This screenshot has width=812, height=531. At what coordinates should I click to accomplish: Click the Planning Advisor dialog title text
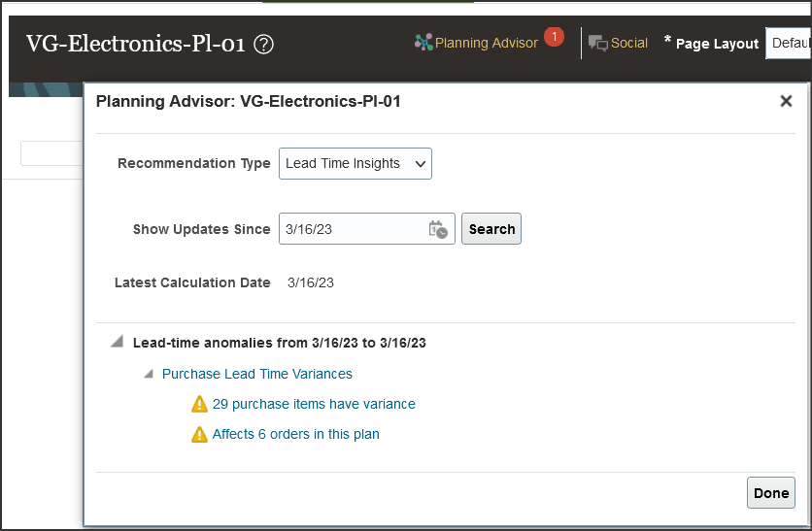coord(249,101)
